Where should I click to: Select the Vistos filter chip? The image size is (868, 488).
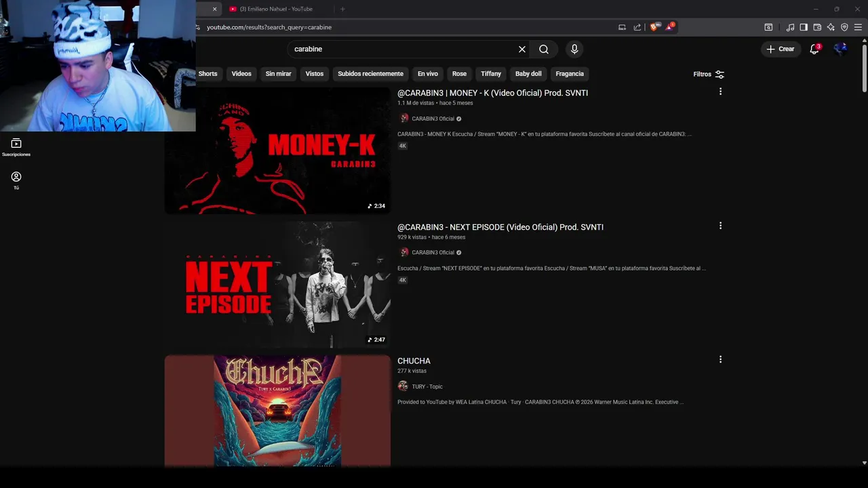tap(315, 74)
